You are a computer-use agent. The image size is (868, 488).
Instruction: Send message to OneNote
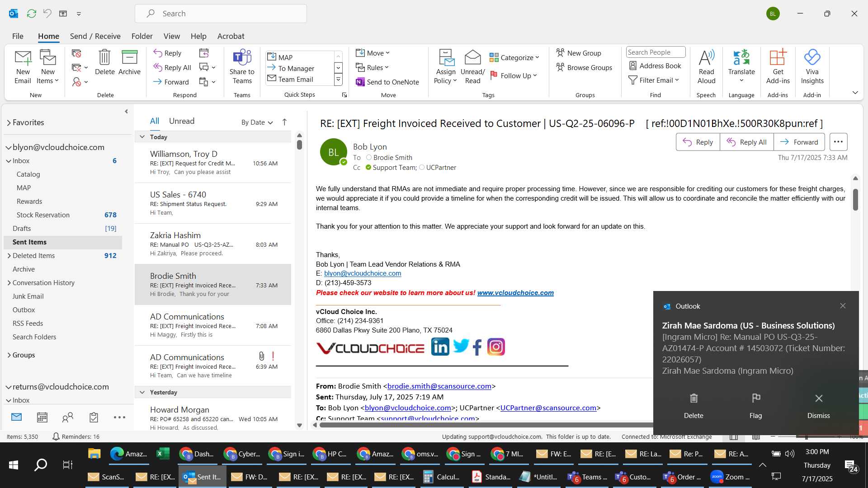(x=388, y=82)
